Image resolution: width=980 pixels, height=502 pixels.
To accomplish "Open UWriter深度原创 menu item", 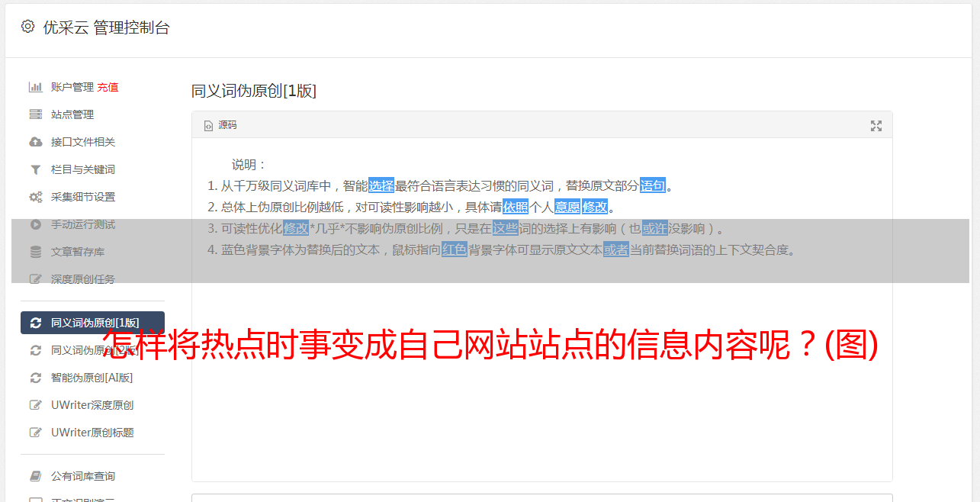I will click(92, 405).
